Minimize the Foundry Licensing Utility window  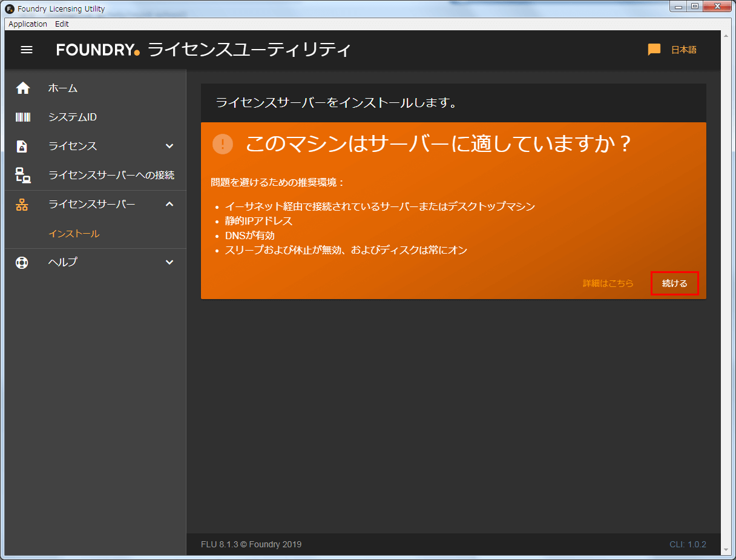678,7
